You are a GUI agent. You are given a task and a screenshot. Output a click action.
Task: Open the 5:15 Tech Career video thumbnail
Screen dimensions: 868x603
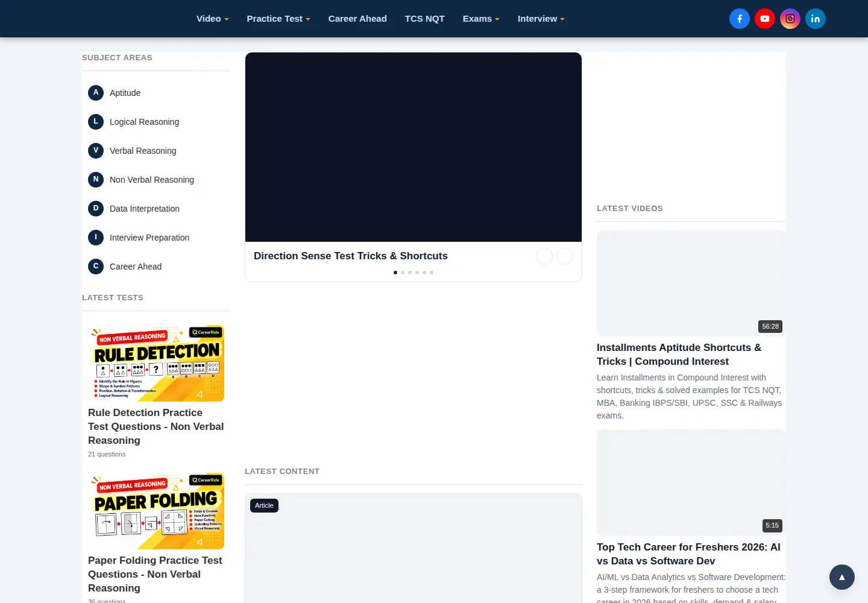pyautogui.click(x=691, y=482)
